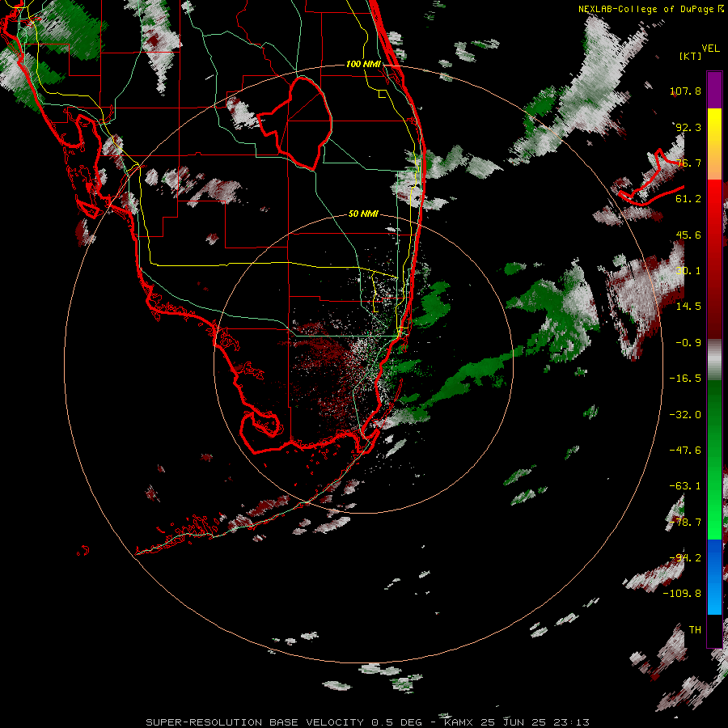Select the 61.2 scale value

[688, 199]
